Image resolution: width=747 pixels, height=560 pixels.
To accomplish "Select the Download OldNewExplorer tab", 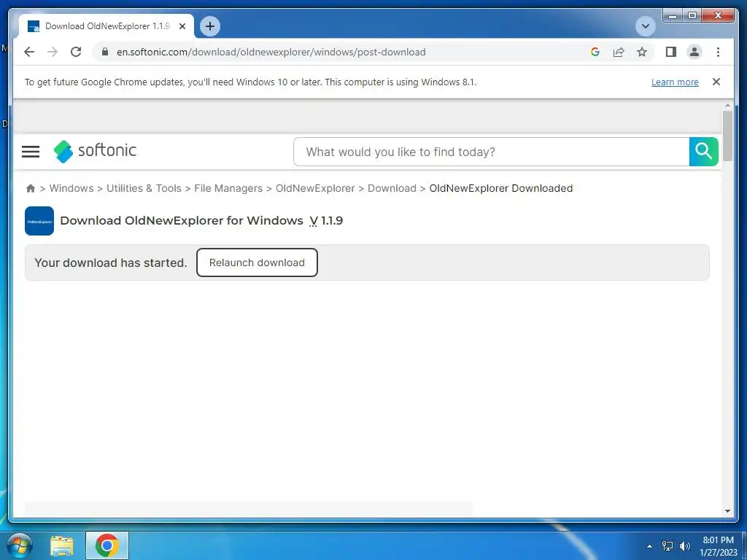I will 107,26.
